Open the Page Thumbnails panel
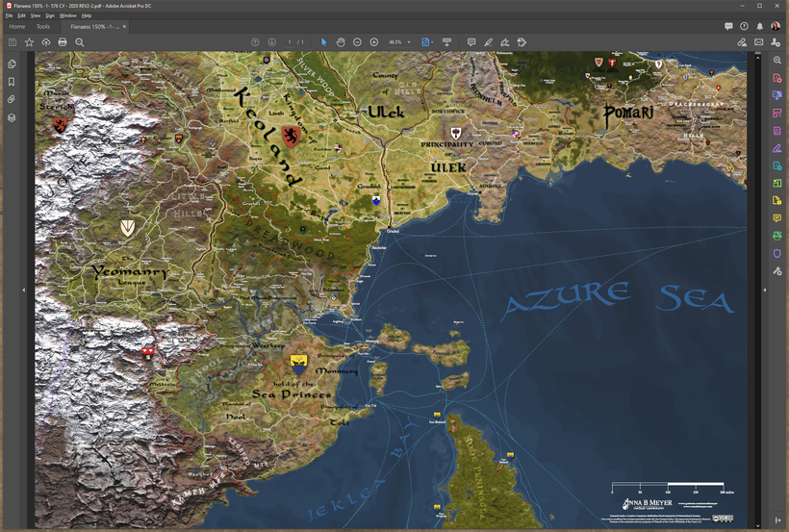The height and width of the screenshot is (532, 789). tap(12, 63)
